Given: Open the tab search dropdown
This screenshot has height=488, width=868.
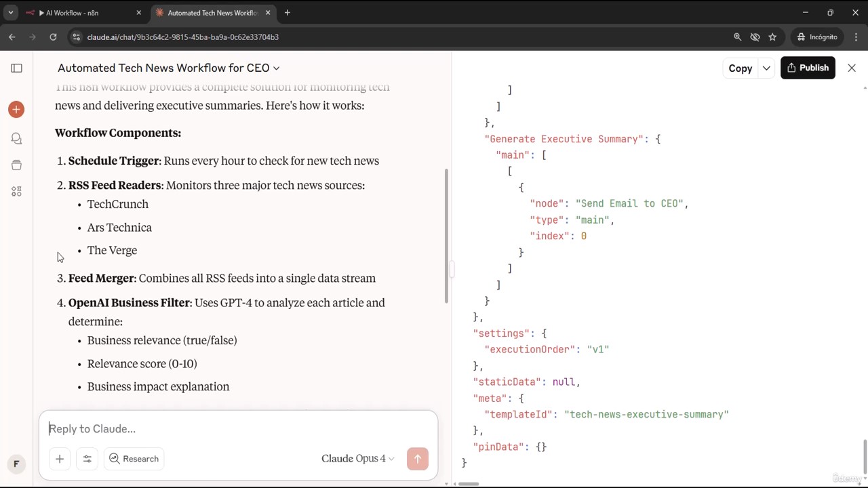Looking at the screenshot, I should point(11,12).
